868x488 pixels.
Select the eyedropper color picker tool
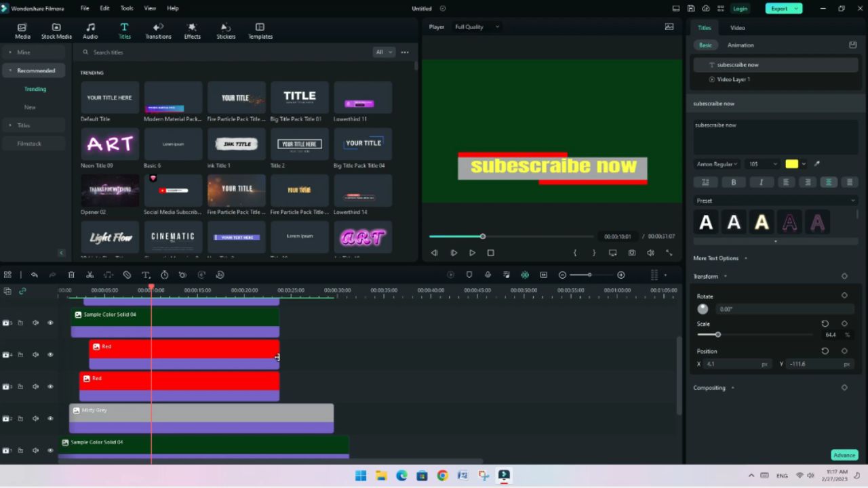(816, 164)
